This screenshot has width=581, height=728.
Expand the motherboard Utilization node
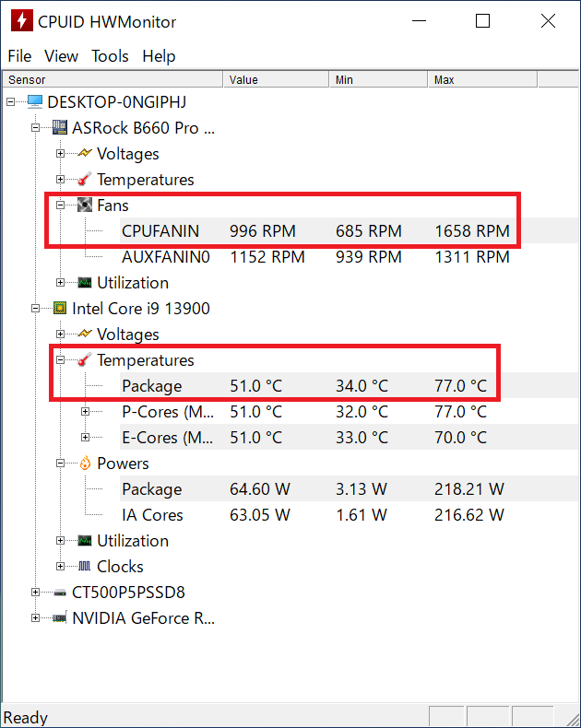pos(61,282)
